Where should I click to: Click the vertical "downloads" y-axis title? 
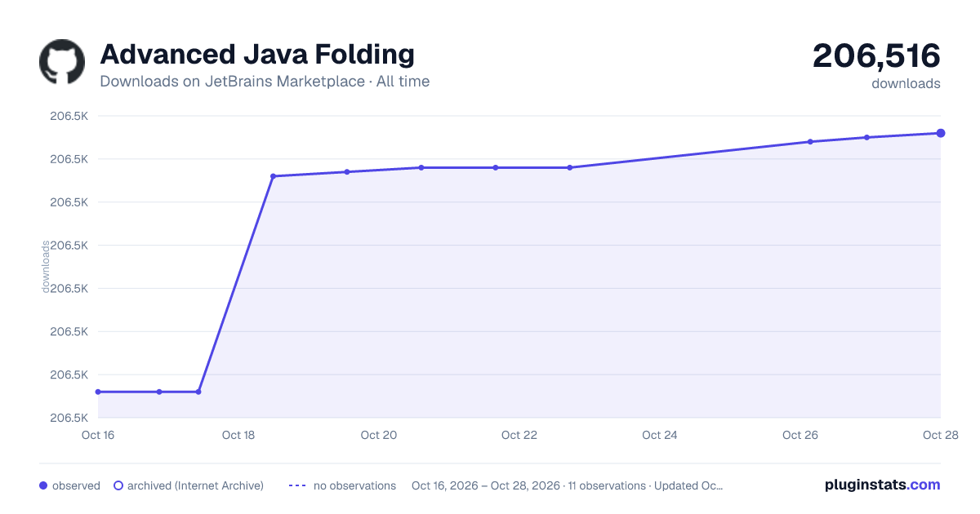coord(46,267)
